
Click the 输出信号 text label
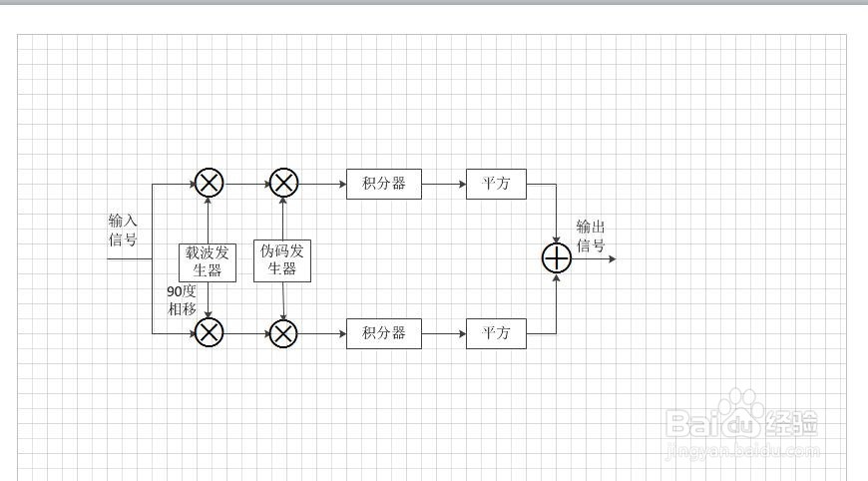[591, 236]
